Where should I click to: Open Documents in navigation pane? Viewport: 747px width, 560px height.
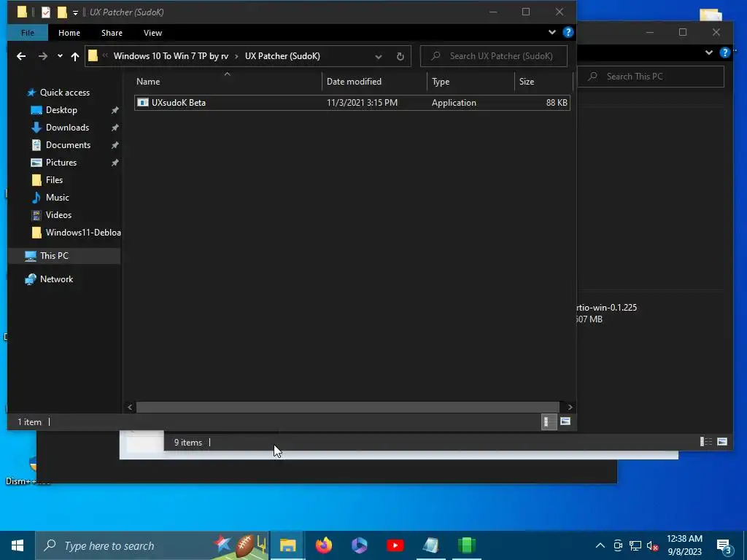(68, 145)
